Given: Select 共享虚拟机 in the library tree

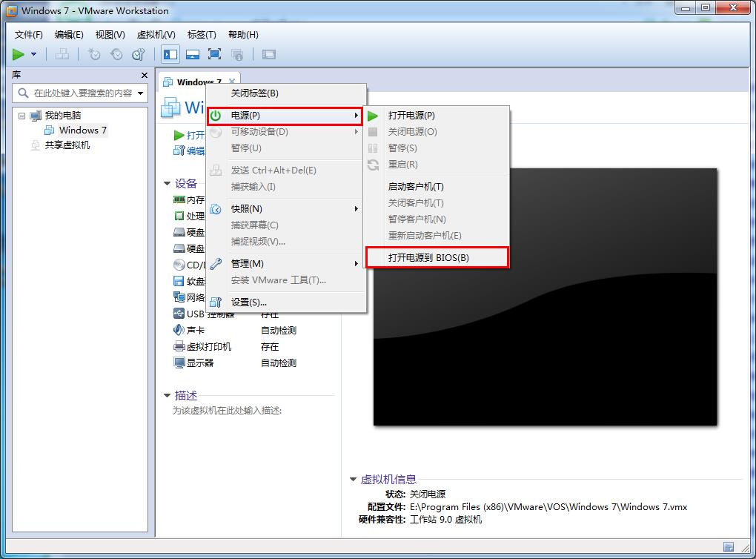Looking at the screenshot, I should 67,145.
